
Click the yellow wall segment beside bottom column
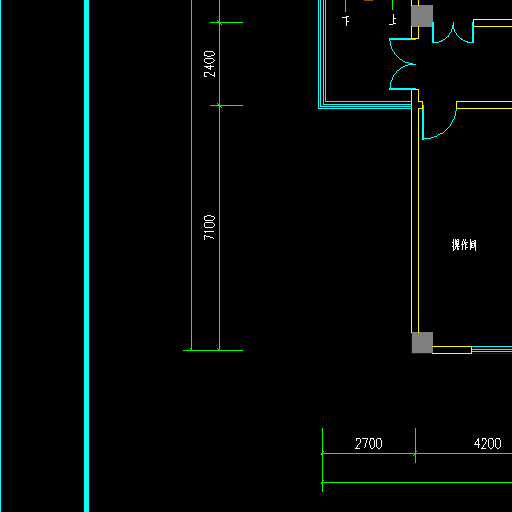point(452,350)
